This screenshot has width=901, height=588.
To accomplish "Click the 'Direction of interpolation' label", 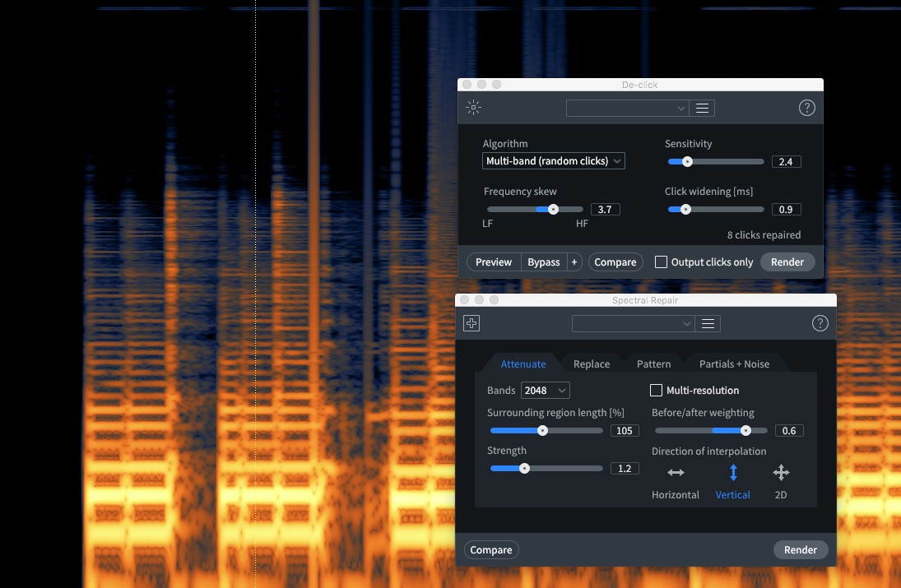I will pyautogui.click(x=708, y=451).
